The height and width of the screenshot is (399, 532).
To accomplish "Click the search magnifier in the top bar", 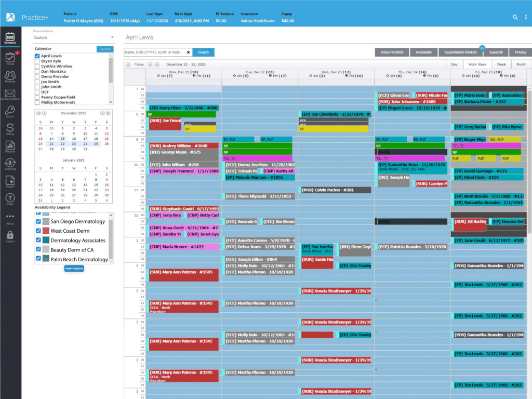I will click(x=515, y=17).
